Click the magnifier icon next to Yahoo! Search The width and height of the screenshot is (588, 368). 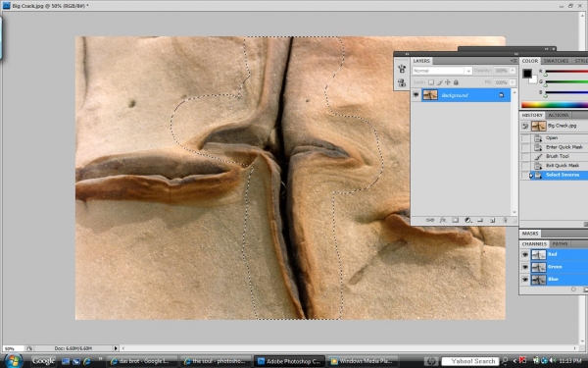pyautogui.click(x=505, y=361)
